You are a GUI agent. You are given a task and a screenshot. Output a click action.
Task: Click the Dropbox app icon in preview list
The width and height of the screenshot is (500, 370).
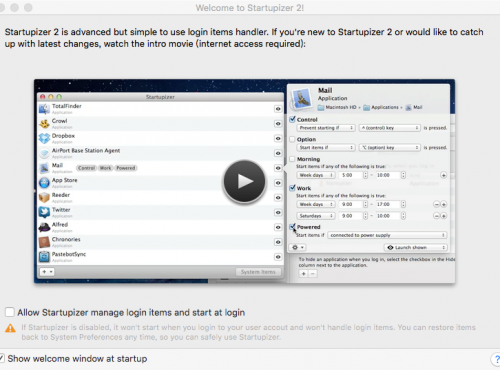44,138
